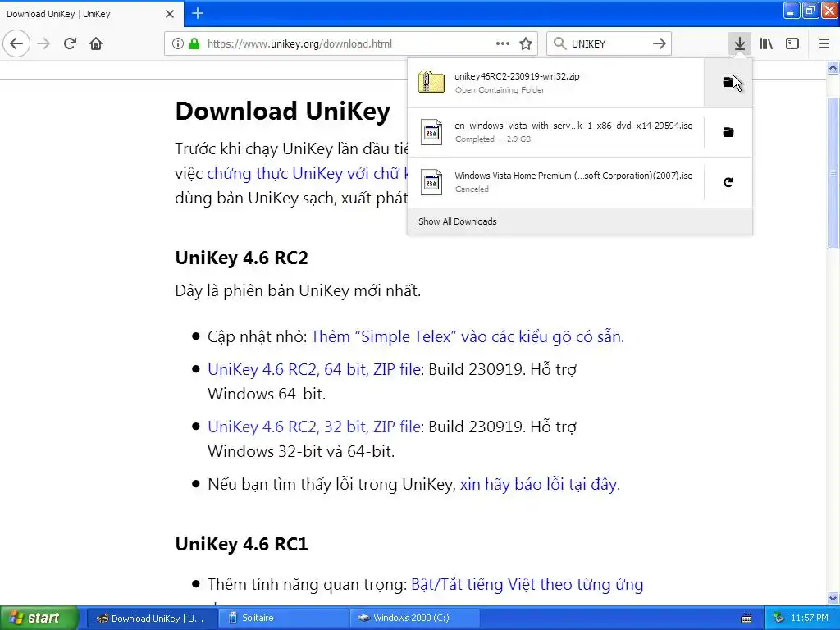Open the Windows Start menu
The width and height of the screenshot is (840, 630).
tap(38, 618)
